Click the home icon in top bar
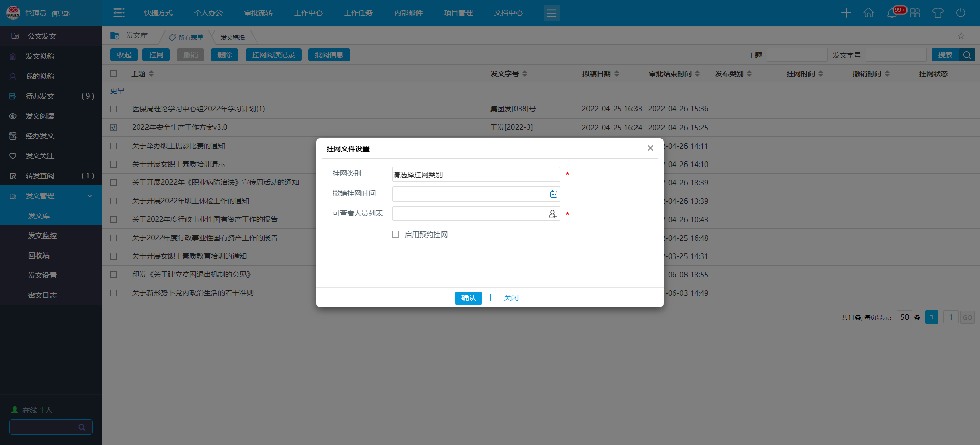The image size is (980, 445). [x=869, y=13]
